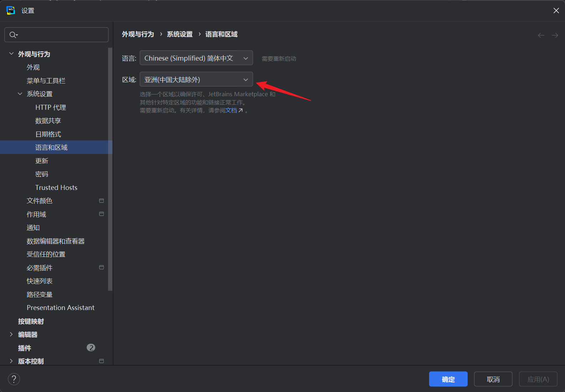The height and width of the screenshot is (392, 565).
Task: Select 插件 in the tree
Action: point(25,348)
